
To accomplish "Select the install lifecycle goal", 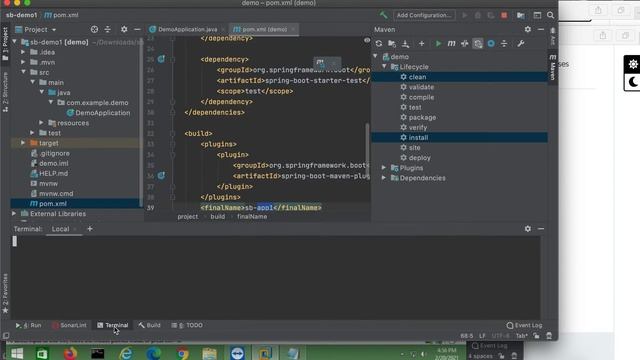I will point(418,138).
